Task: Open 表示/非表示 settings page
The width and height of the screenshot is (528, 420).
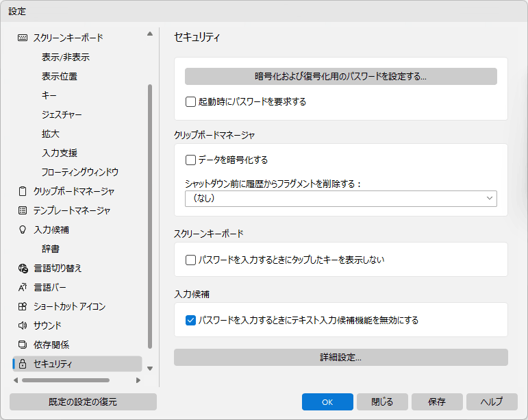Action: (x=66, y=58)
